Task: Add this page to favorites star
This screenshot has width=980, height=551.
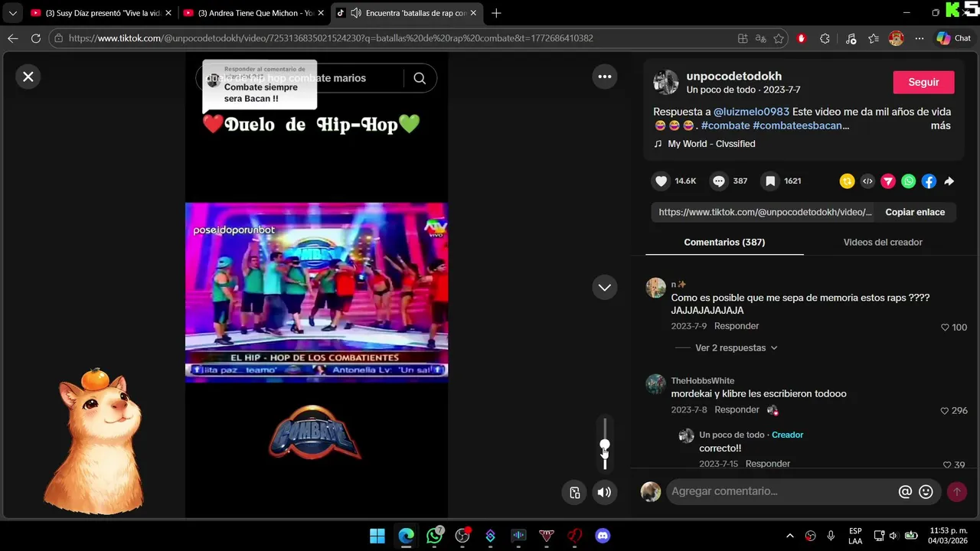Action: click(x=779, y=38)
